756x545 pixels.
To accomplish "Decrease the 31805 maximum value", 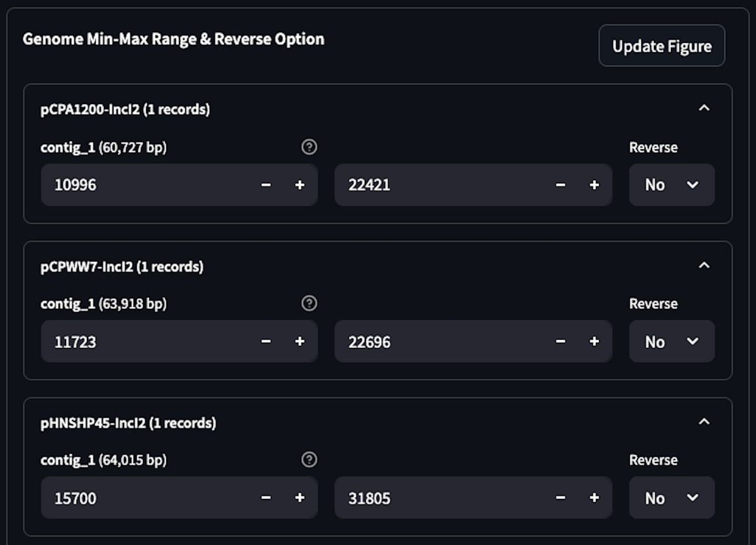I will click(x=560, y=498).
